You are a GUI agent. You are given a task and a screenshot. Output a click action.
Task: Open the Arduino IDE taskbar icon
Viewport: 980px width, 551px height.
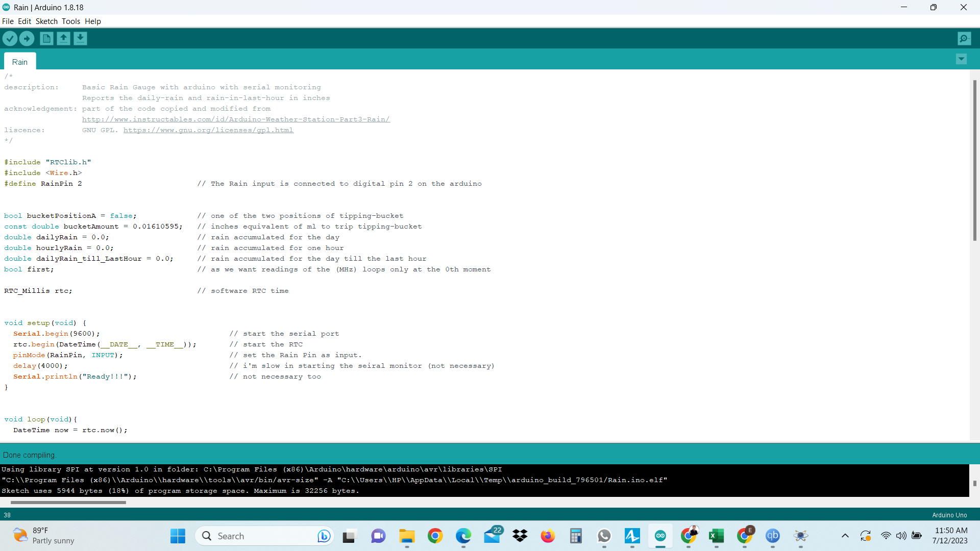660,536
